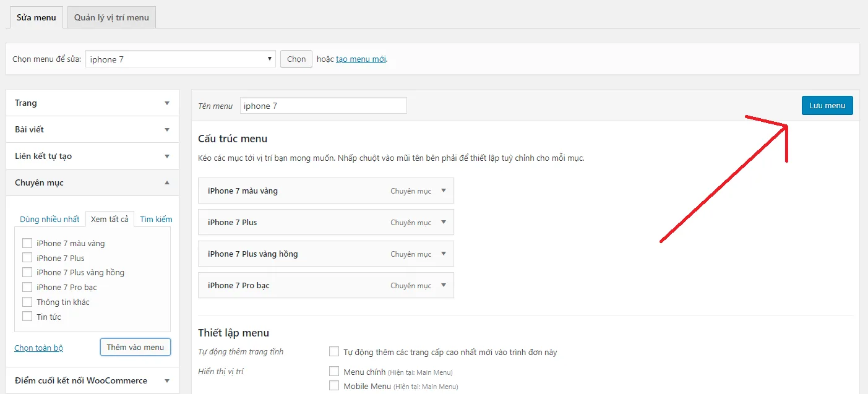868x394 pixels.
Task: Click the Chọn button
Action: (296, 59)
